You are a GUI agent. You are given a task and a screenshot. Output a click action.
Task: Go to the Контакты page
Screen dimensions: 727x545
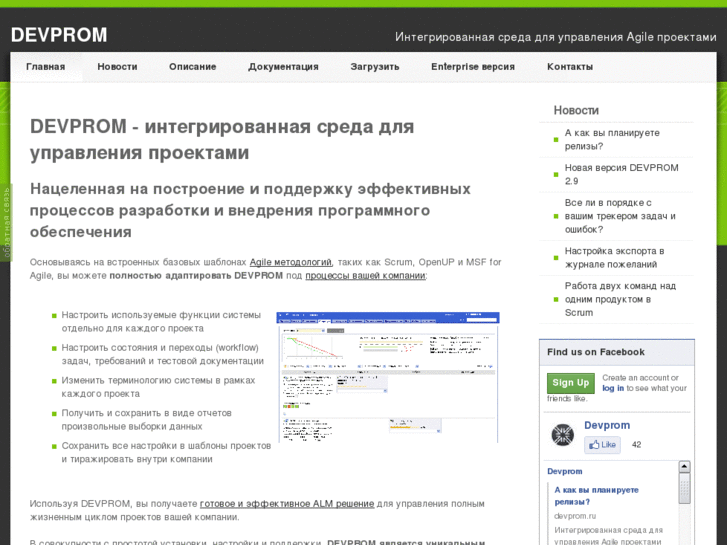pyautogui.click(x=570, y=67)
